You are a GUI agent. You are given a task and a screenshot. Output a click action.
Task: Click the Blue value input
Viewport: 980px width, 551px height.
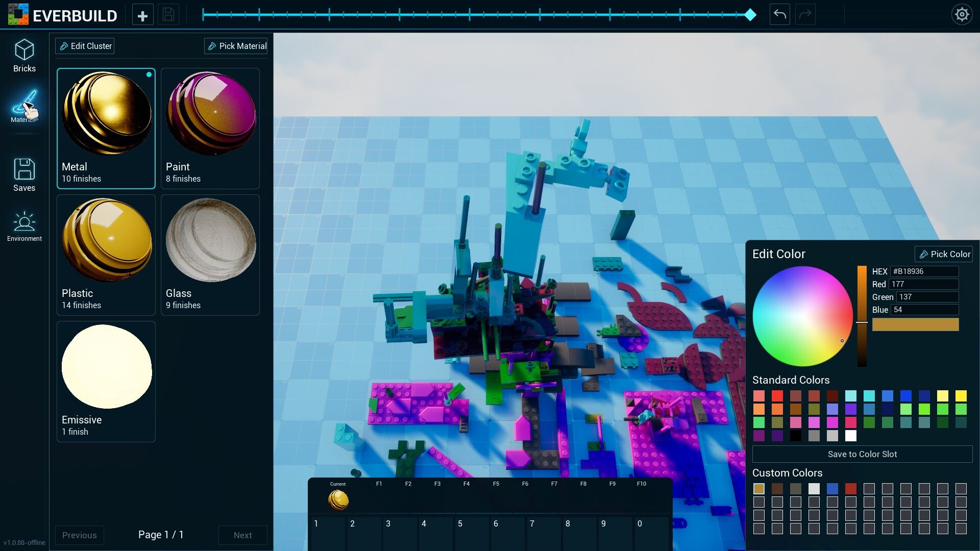coord(925,310)
